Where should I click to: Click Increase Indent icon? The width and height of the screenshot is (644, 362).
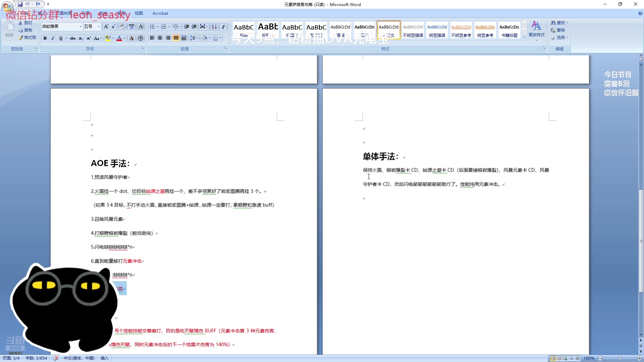click(194, 26)
